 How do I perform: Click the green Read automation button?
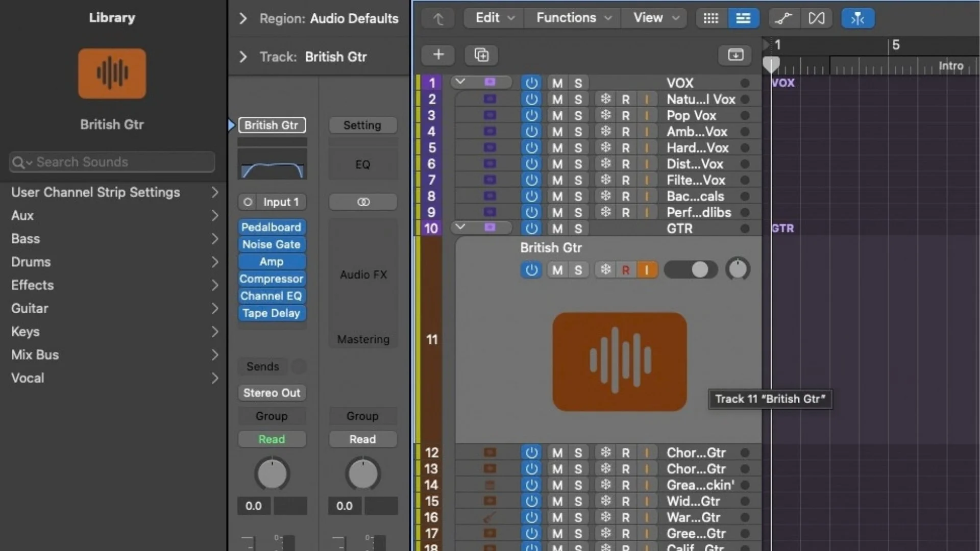[x=272, y=439]
